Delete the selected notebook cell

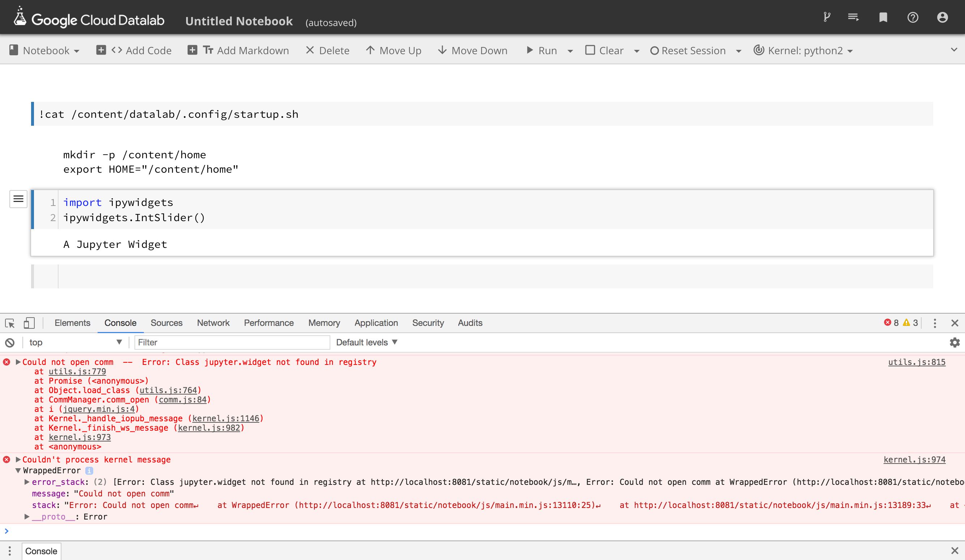click(x=327, y=50)
